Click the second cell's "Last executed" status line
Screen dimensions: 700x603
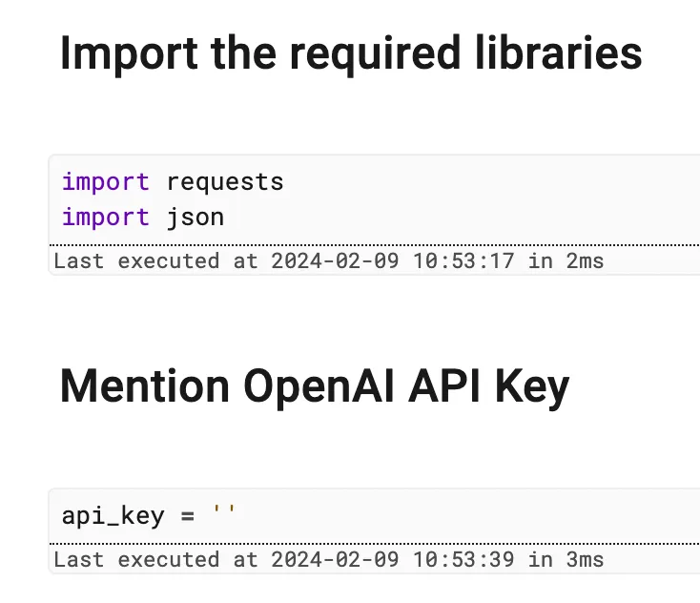click(x=328, y=559)
